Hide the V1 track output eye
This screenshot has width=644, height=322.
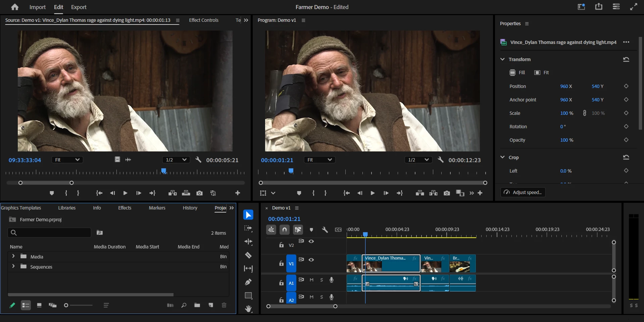[x=311, y=260]
